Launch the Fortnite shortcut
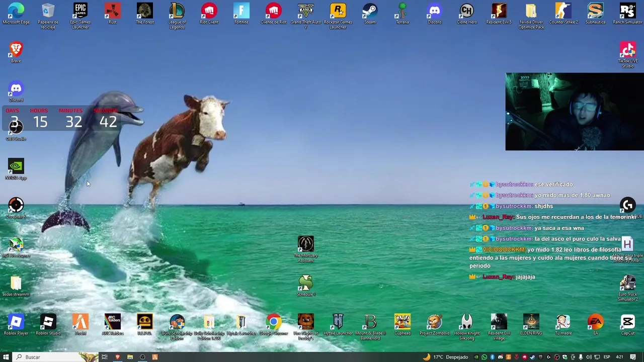The width and height of the screenshot is (644, 362). coord(242,14)
